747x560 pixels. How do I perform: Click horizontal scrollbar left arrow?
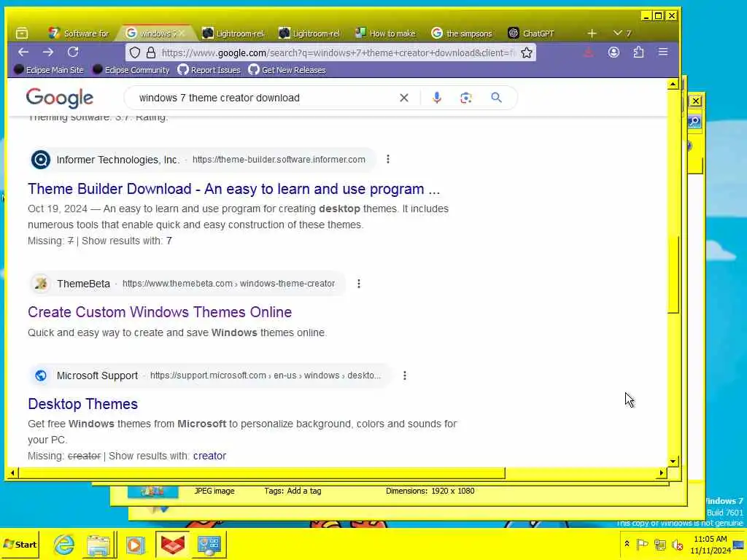(x=13, y=472)
